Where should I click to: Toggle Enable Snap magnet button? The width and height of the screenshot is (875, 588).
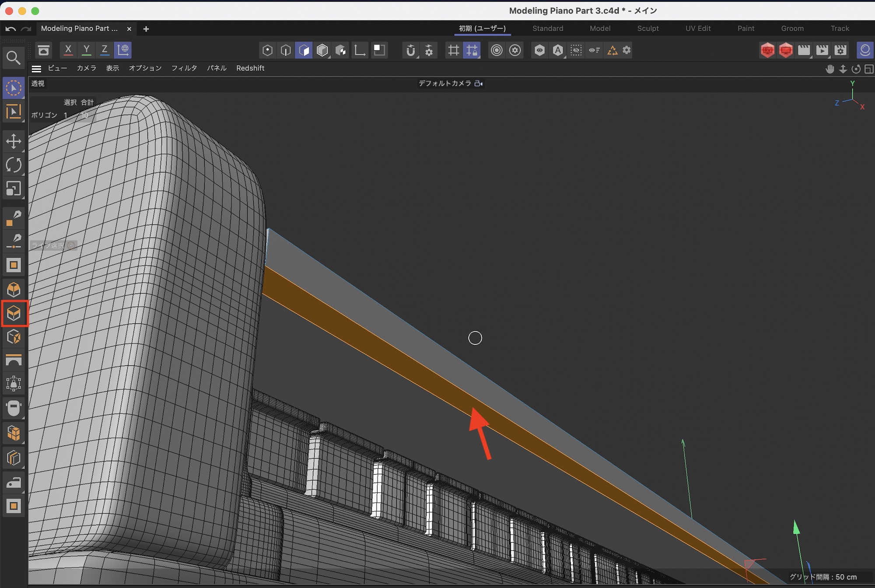click(410, 50)
